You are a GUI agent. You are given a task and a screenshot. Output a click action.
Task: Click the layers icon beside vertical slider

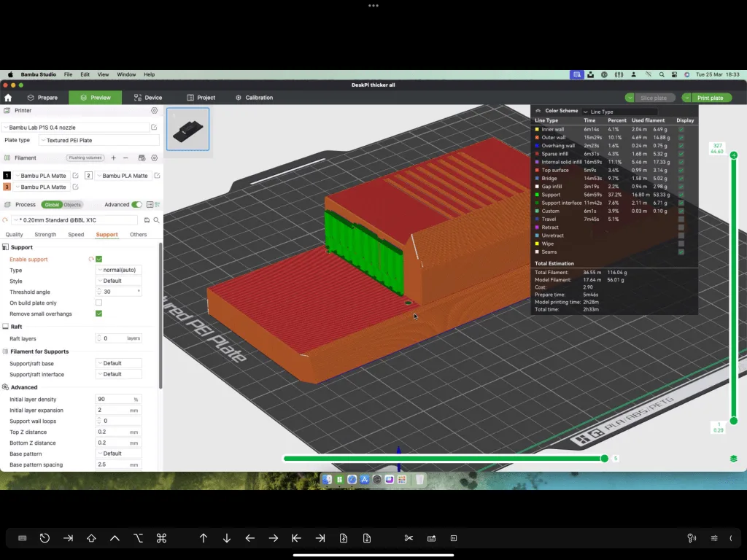click(x=734, y=459)
